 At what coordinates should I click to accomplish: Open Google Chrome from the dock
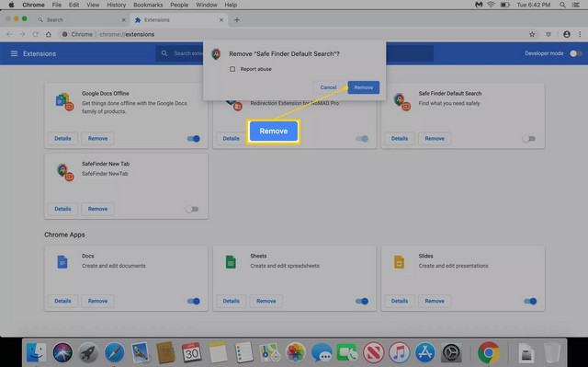pyautogui.click(x=488, y=352)
